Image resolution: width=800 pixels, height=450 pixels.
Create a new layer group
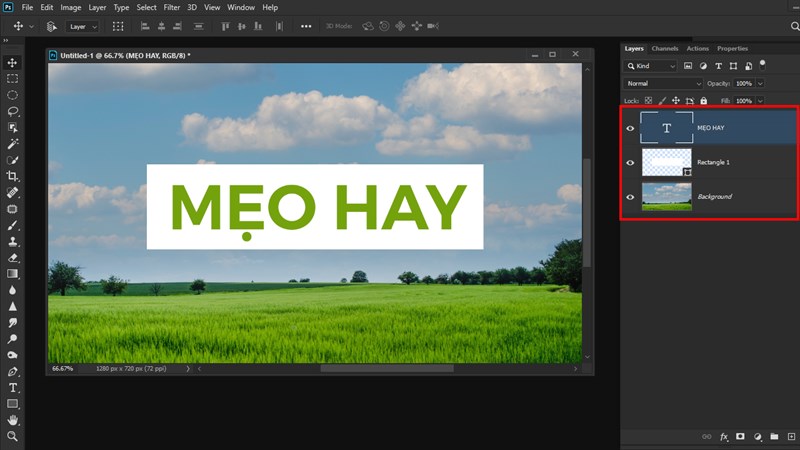tap(774, 437)
